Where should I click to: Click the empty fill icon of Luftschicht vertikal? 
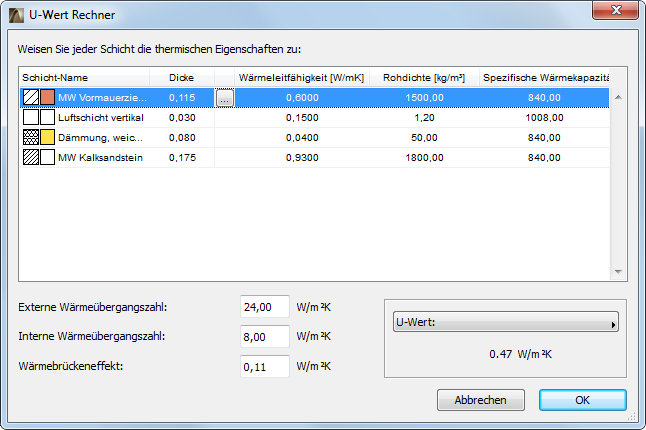click(31, 117)
